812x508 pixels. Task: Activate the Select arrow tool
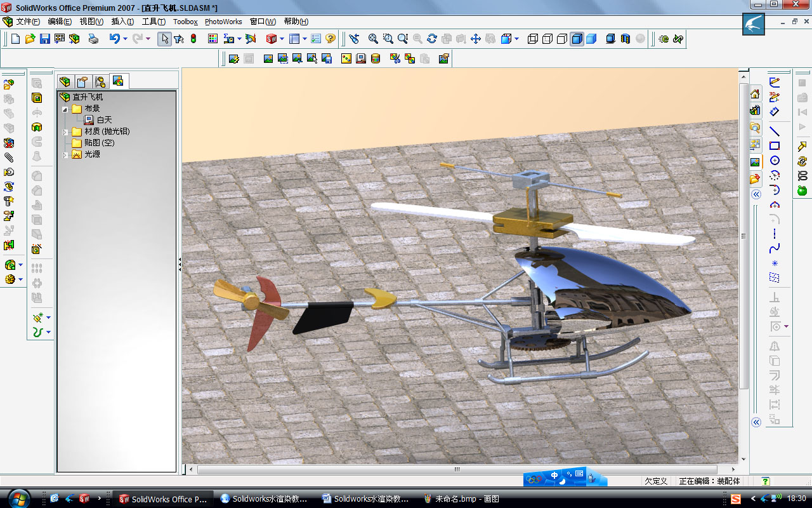164,39
